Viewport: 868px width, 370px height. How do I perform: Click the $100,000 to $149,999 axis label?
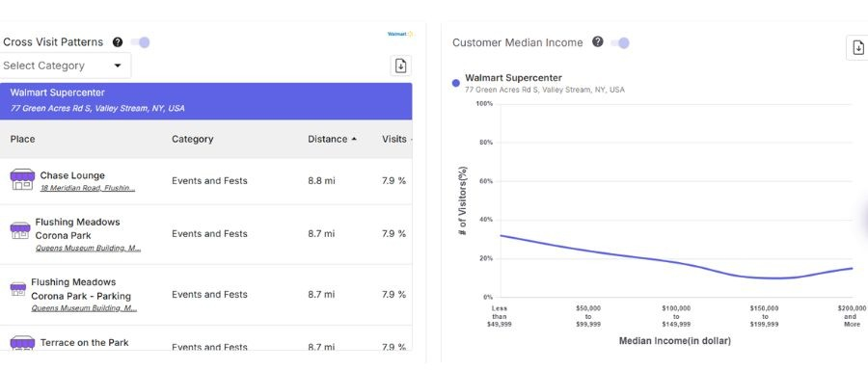(676, 316)
